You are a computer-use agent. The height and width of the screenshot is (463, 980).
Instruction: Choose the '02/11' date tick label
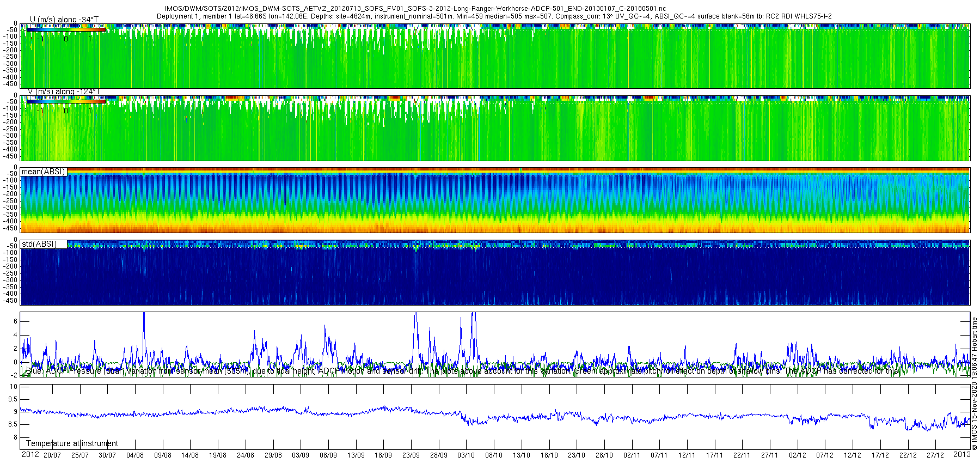click(632, 455)
